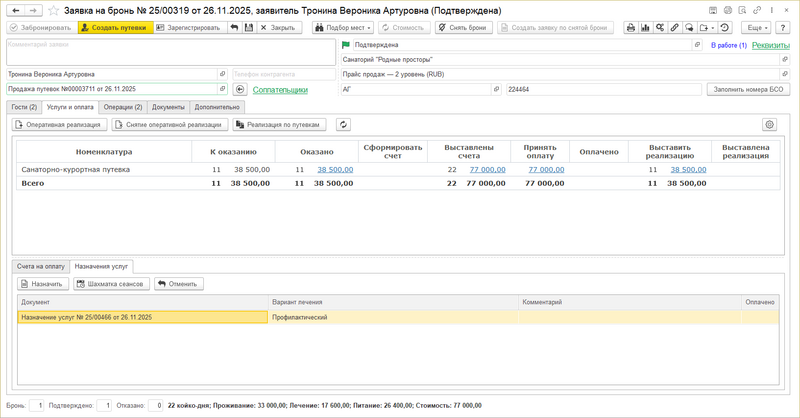Open the Реквизиты link
This screenshot has width=800, height=418.
[x=769, y=45]
